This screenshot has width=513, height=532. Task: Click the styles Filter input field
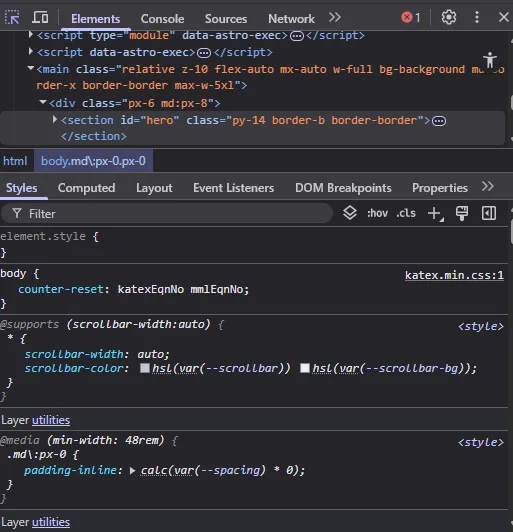[x=167, y=214]
